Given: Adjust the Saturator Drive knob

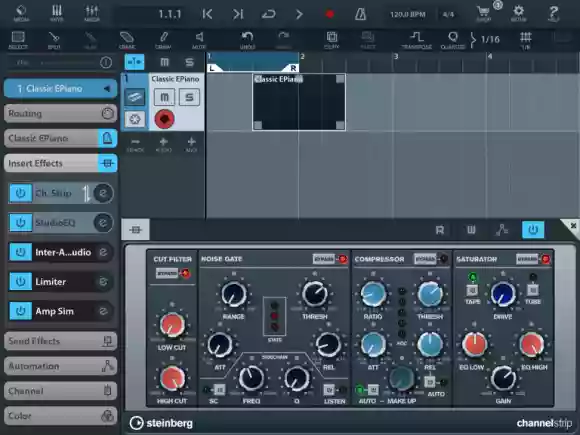Looking at the screenshot, I should [503, 294].
